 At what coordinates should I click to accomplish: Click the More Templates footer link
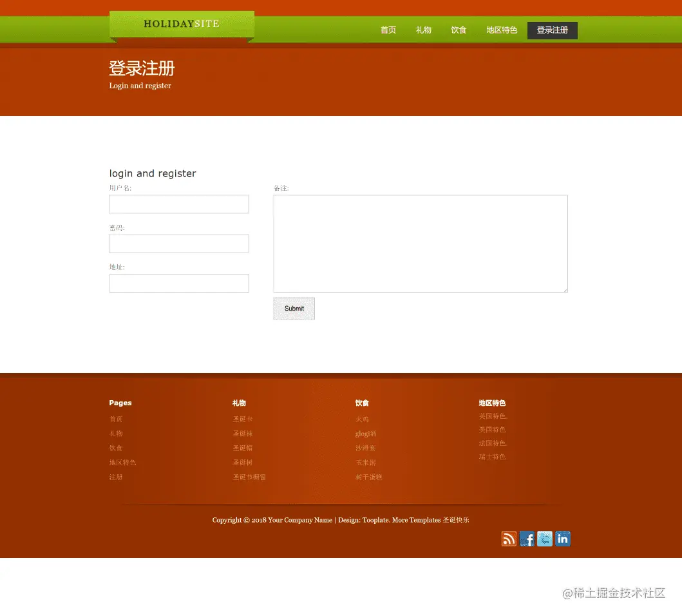point(416,520)
